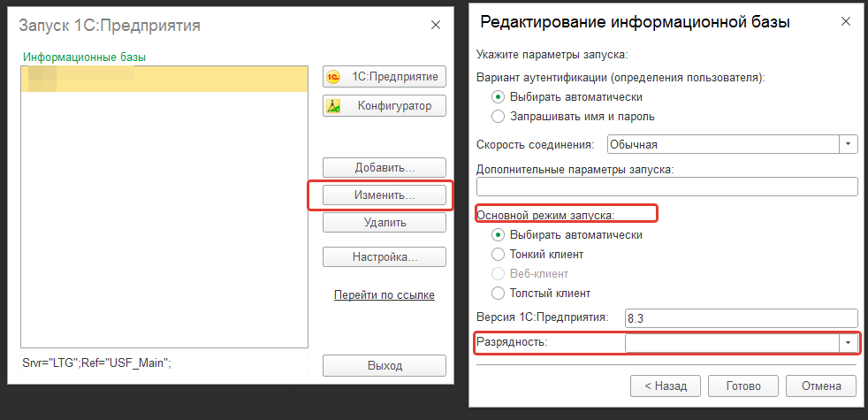Image resolution: width=868 pixels, height=420 pixels.
Task: Click the Готово button
Action: click(x=742, y=386)
